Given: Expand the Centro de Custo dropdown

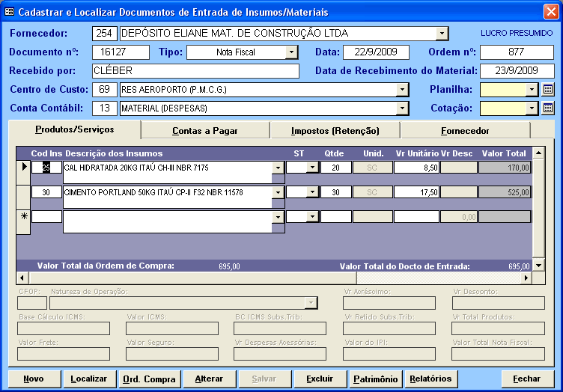Looking at the screenshot, I should pyautogui.click(x=402, y=90).
